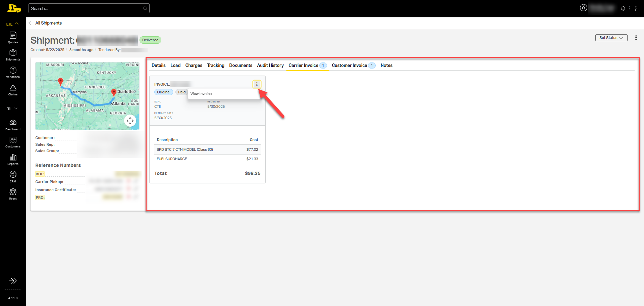Click the Insurance Certificate reference label

[x=56, y=190]
